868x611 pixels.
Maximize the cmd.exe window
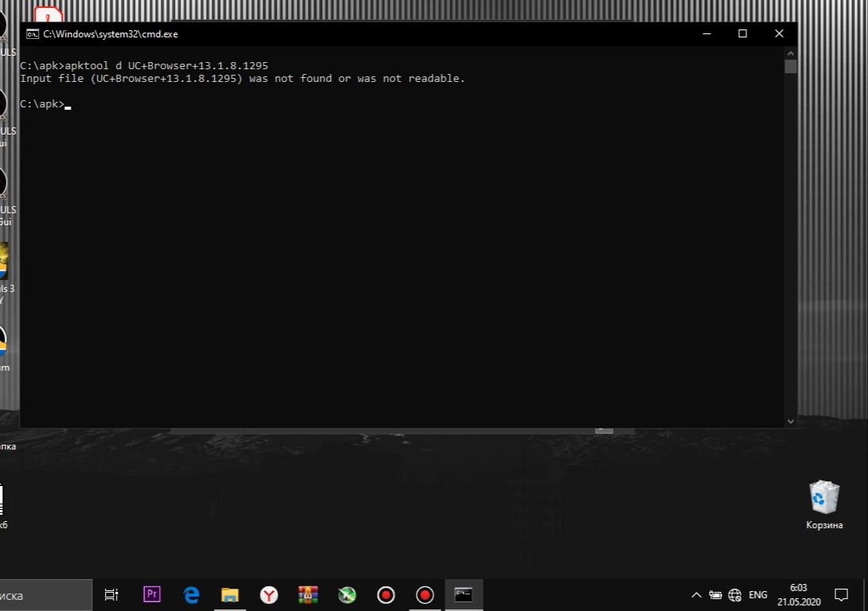[742, 33]
